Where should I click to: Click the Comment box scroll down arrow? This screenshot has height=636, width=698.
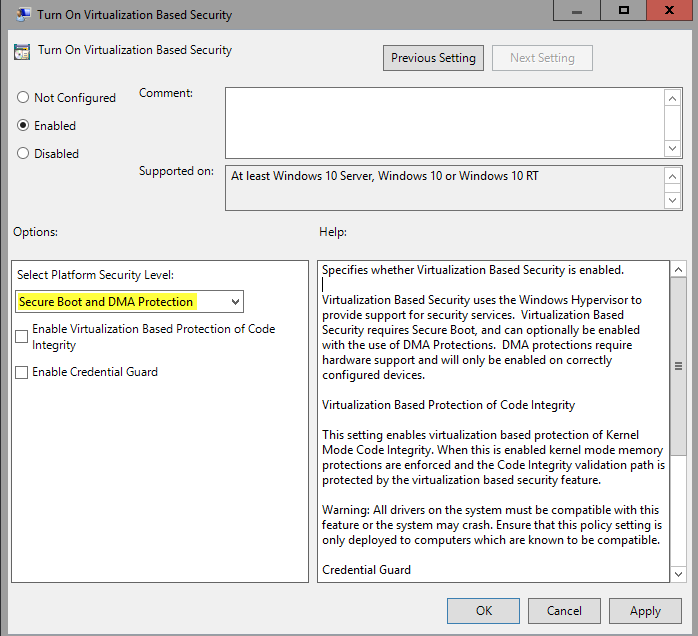[673, 148]
